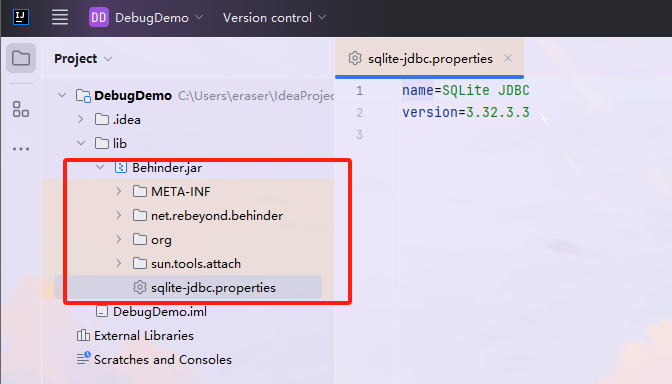Close the sqlite-jdbc.properties editor tab
This screenshot has height=384, width=672.
(508, 58)
